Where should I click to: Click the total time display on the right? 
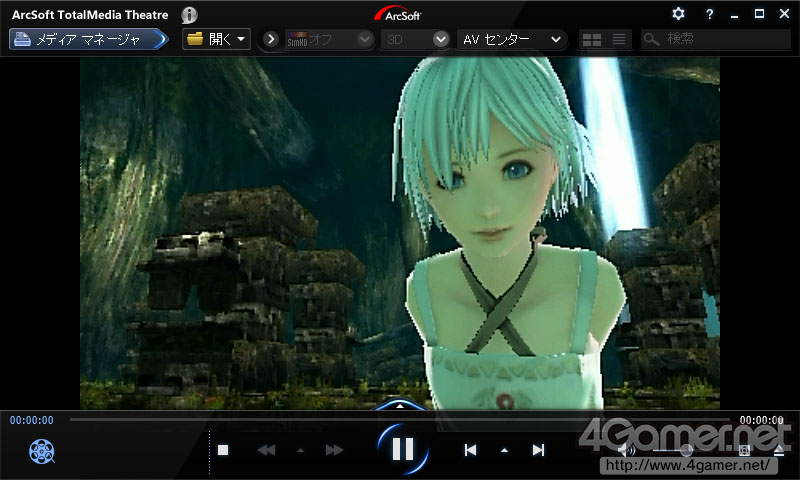point(762,420)
